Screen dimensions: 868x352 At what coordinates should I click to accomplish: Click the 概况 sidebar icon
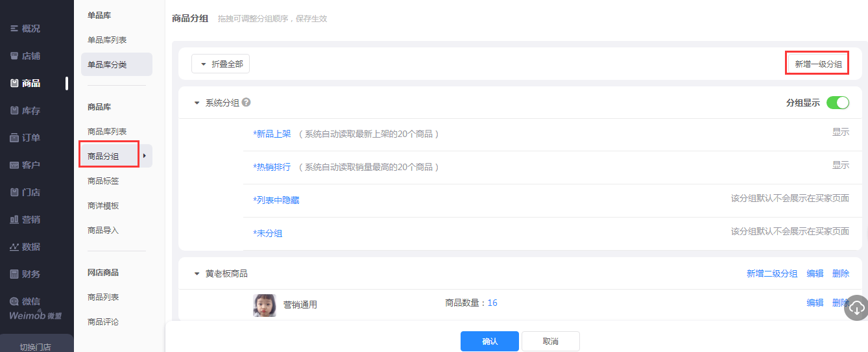click(14, 29)
